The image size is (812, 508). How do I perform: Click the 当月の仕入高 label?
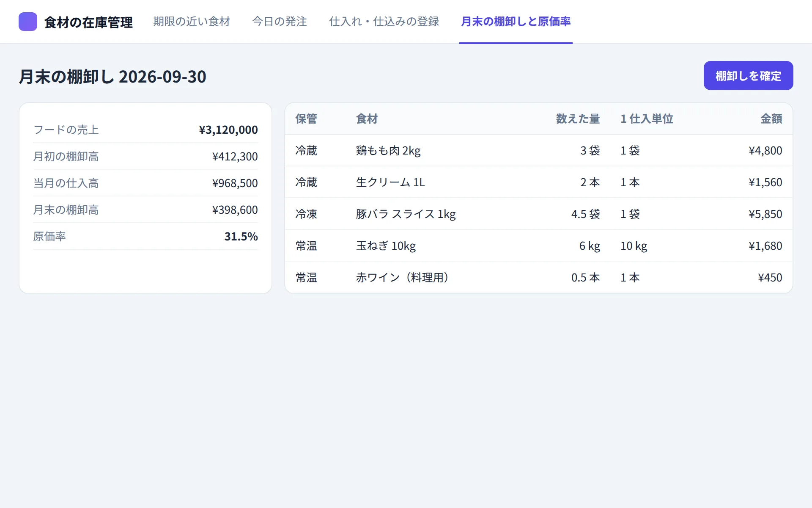coord(66,183)
